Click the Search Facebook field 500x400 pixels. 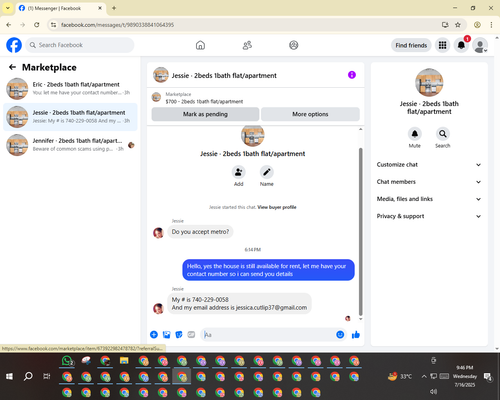80,45
